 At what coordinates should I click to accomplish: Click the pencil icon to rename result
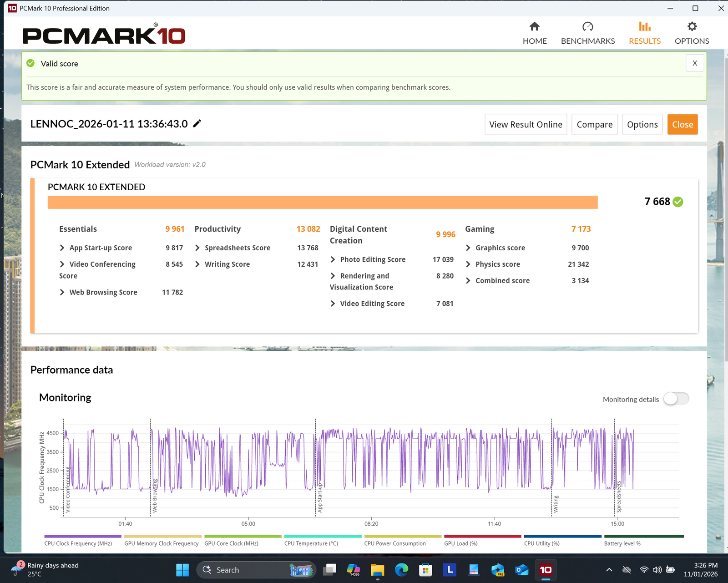[197, 124]
